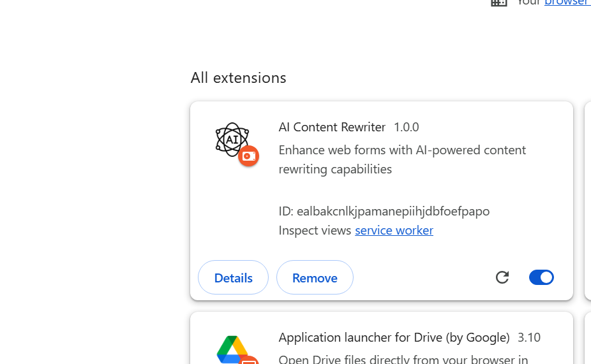Click the managed organization building icon
Screen dimensions: 591x364
point(499,3)
